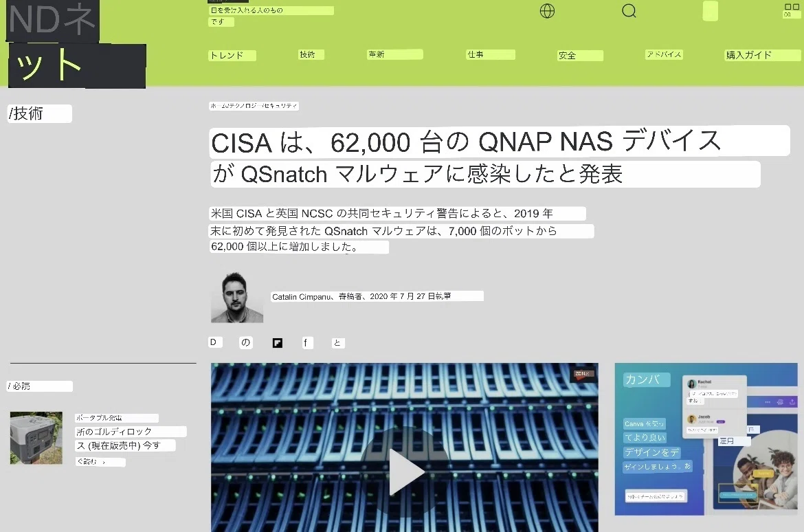Open search with the magnifier icon
The width and height of the screenshot is (804, 532).
(x=629, y=11)
